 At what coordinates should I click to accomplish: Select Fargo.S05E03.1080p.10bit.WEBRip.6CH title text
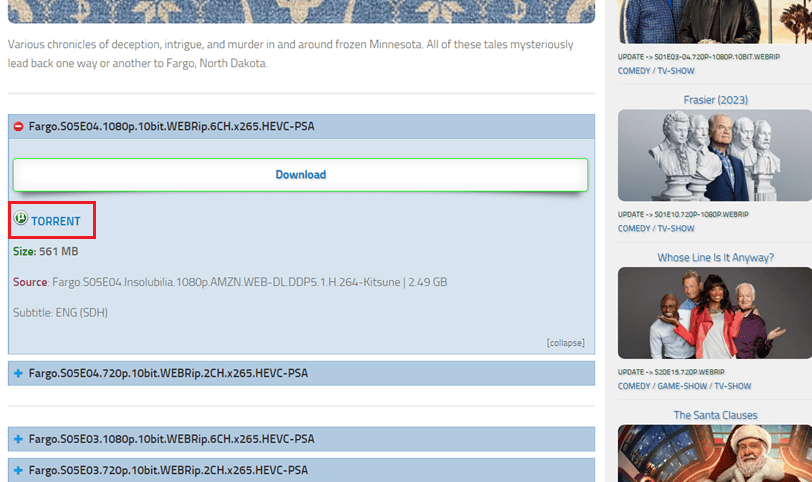point(171,439)
